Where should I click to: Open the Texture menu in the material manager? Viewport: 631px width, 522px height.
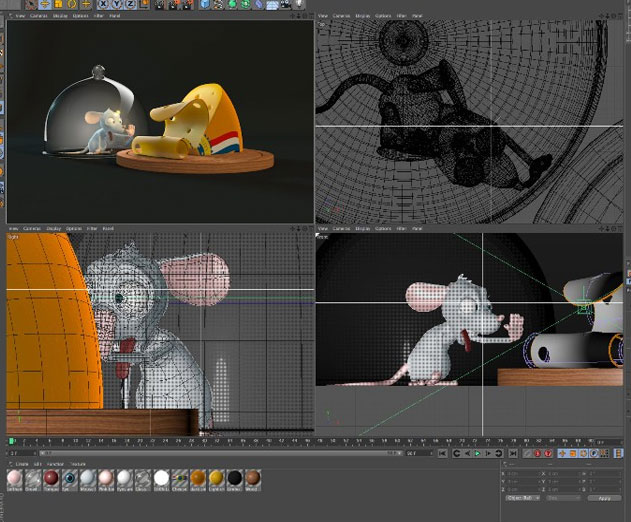(x=78, y=464)
